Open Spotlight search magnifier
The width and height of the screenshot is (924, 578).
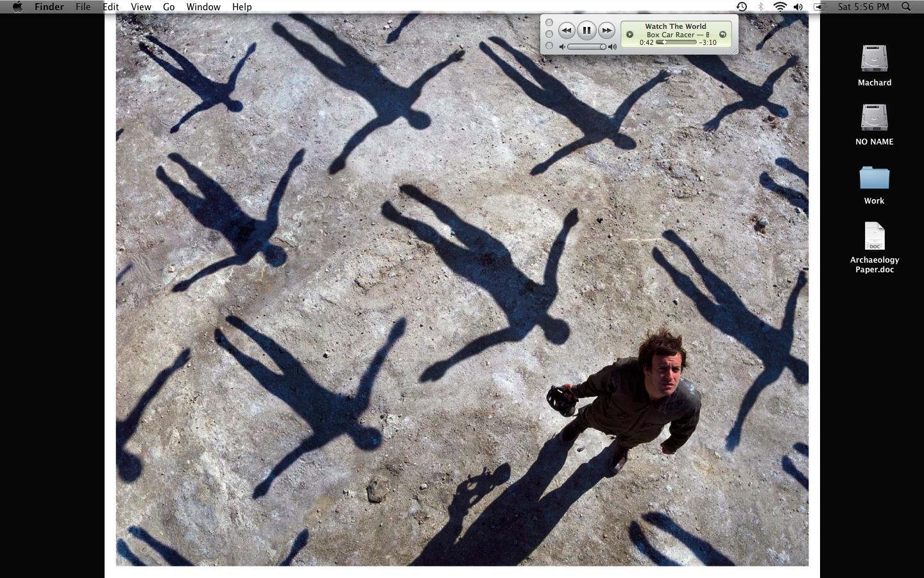906,6
